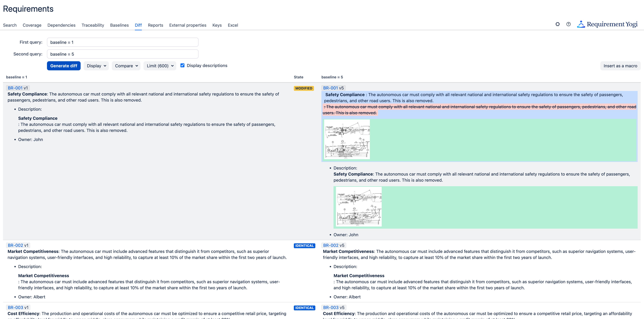644x319 pixels.
Task: Switch to the Excel tab
Action: pos(233,25)
